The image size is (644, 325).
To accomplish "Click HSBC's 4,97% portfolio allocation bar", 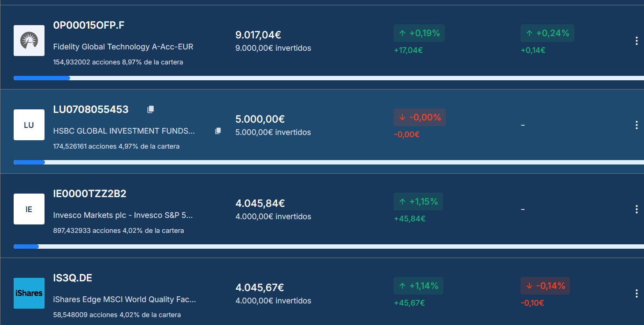I will (29, 162).
